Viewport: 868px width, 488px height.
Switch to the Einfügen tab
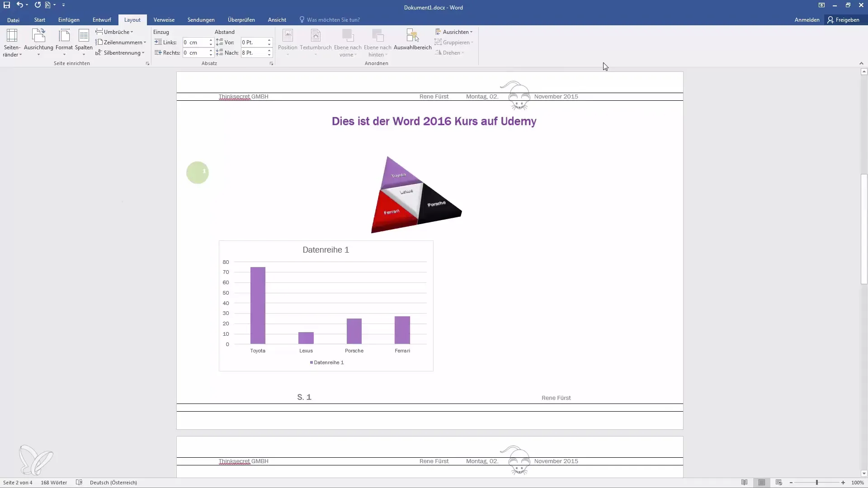tap(69, 20)
